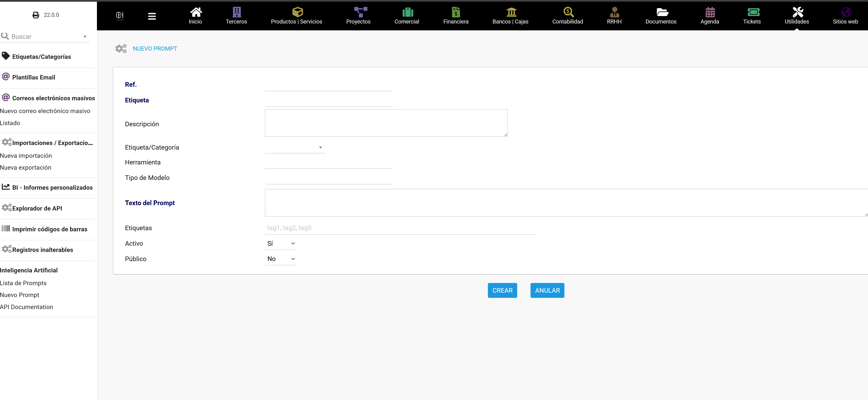Open the Terceros building icon
This screenshot has width=868, height=400.
tap(237, 12)
